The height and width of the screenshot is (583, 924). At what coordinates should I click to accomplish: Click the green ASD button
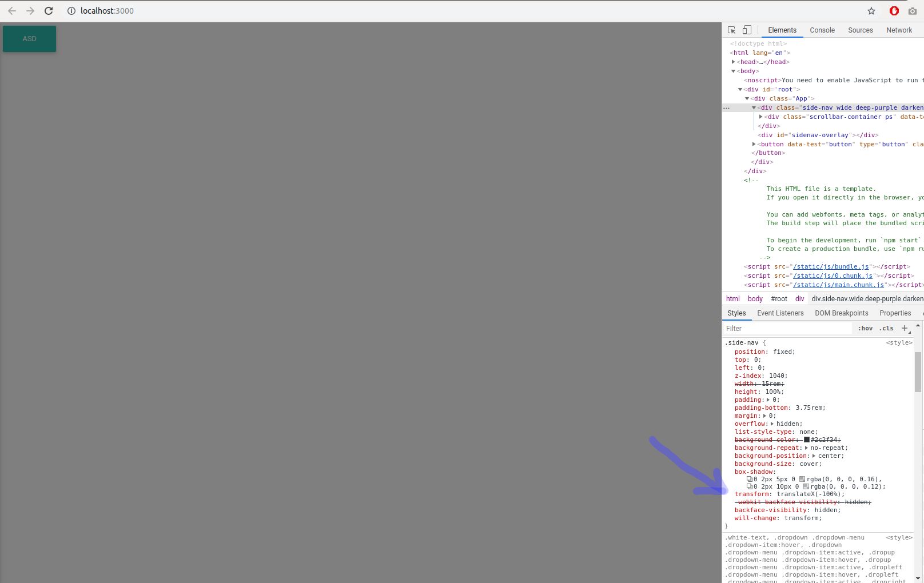[29, 39]
